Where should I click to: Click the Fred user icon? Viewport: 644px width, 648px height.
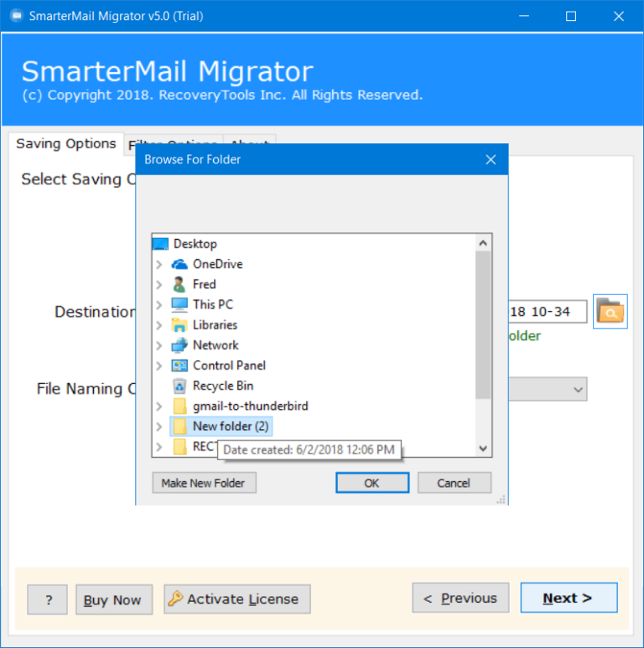pos(179,284)
